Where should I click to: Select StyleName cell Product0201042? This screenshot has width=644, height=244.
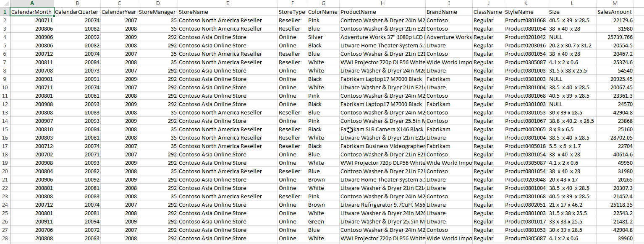click(x=526, y=37)
